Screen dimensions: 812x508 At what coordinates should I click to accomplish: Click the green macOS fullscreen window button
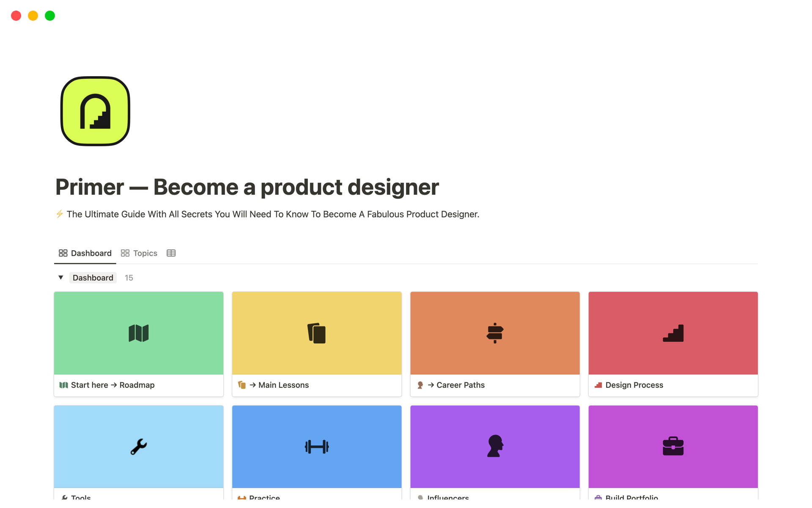pyautogui.click(x=50, y=16)
